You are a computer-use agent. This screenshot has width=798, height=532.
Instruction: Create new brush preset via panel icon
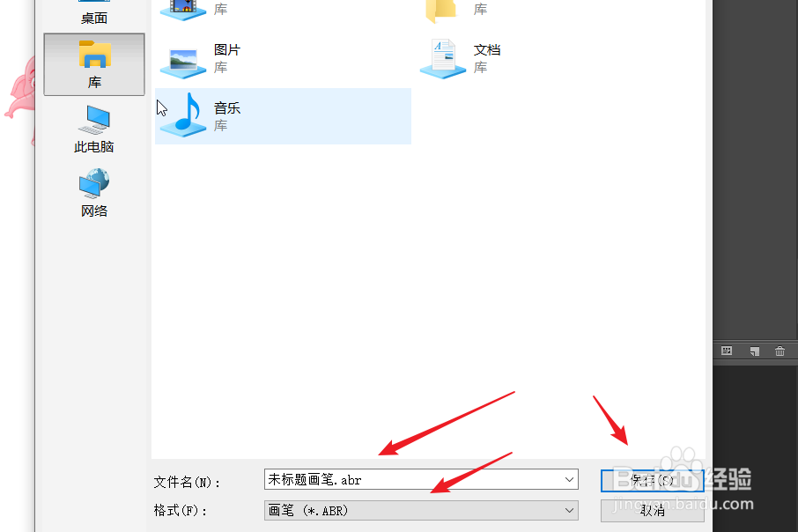(x=754, y=351)
